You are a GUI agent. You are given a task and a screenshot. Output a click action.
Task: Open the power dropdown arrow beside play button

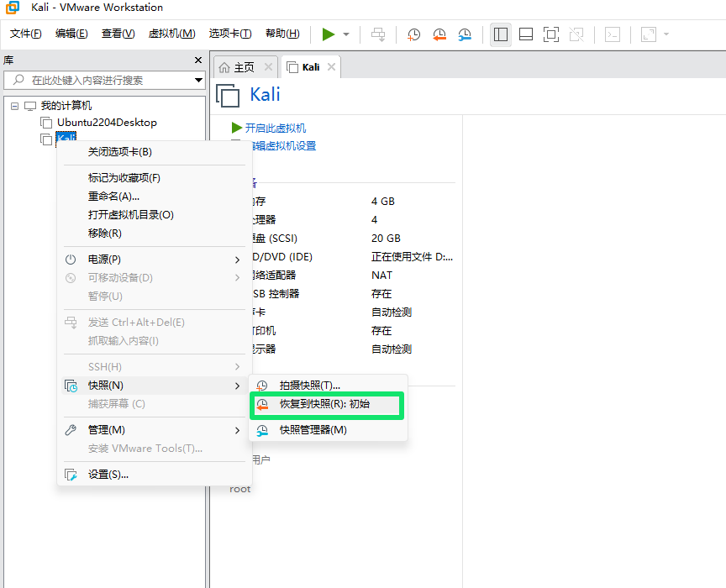[x=346, y=34]
